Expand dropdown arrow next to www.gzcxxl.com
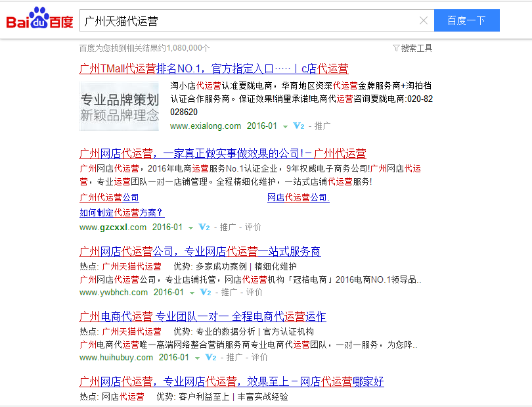This screenshot has height=407, width=532. pyautogui.click(x=190, y=228)
